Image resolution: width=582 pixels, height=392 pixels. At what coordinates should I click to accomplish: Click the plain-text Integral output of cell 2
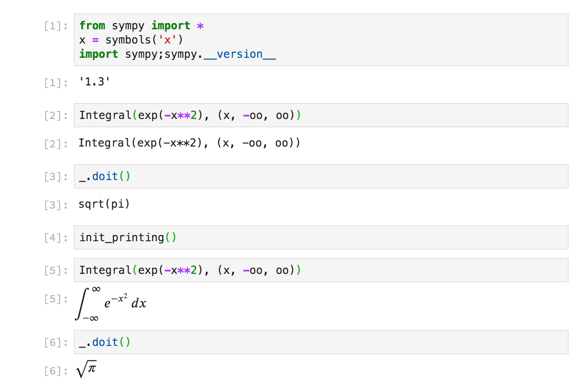pos(189,143)
